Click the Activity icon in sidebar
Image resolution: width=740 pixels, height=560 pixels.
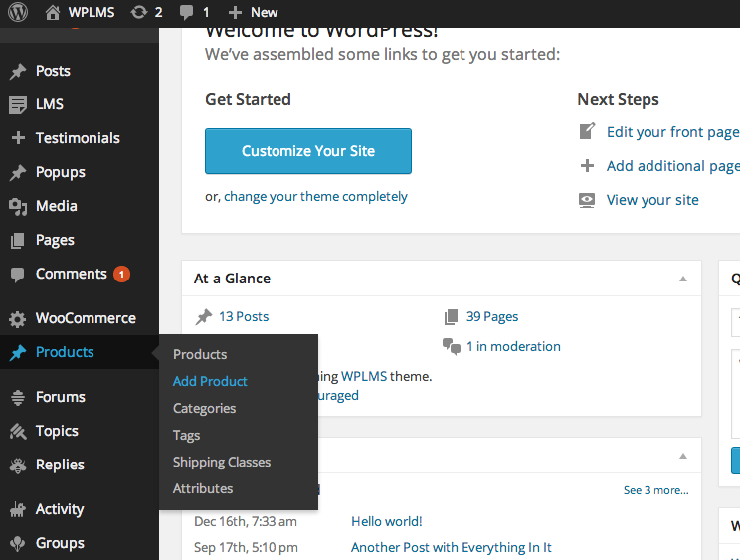[x=18, y=509]
